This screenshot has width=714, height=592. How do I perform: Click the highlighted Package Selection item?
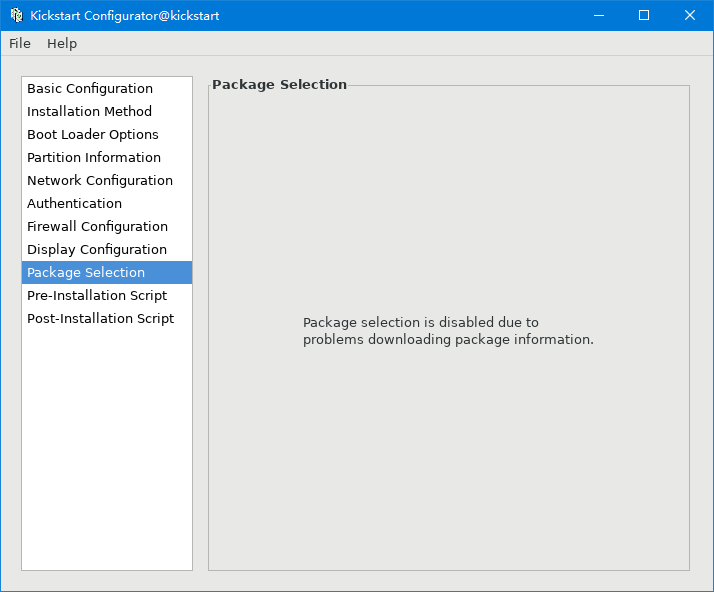click(x=107, y=272)
